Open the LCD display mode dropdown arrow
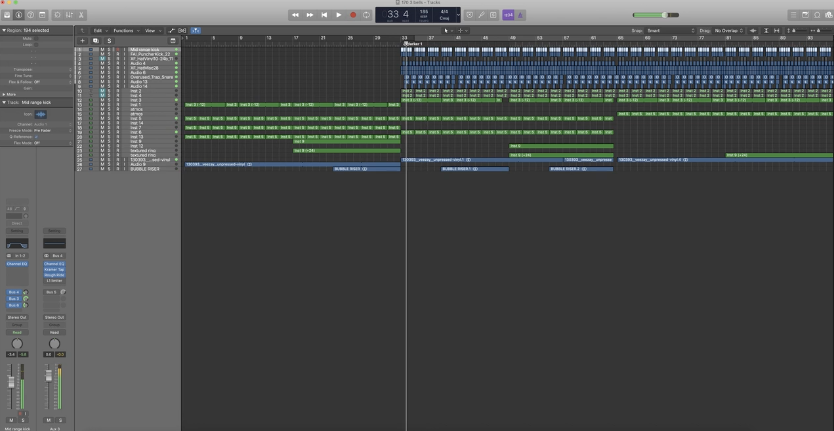 [x=458, y=15]
